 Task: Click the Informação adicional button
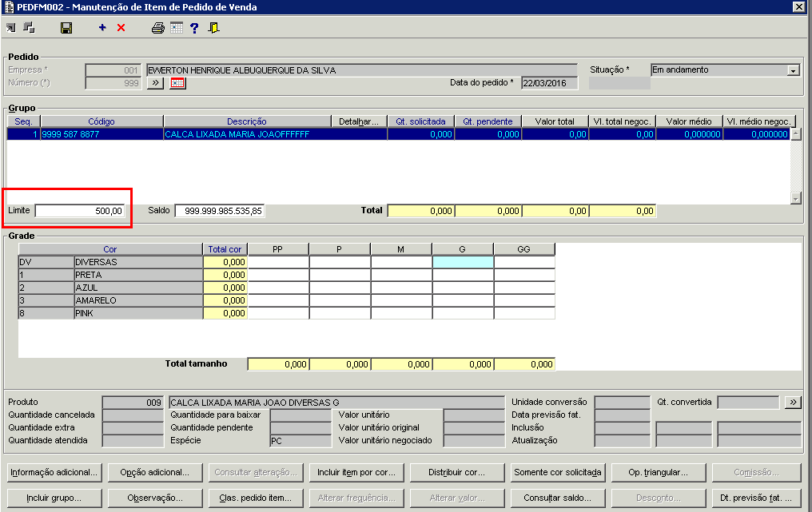[x=54, y=472]
